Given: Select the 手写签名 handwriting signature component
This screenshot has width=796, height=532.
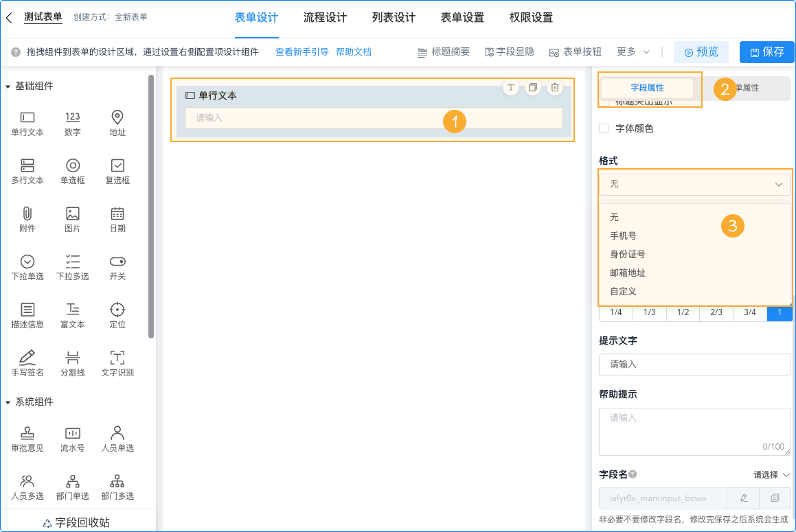Looking at the screenshot, I should (x=27, y=363).
